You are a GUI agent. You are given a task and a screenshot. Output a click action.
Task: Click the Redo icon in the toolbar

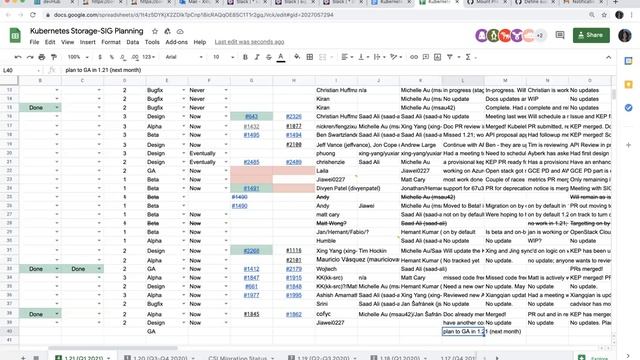click(30, 57)
